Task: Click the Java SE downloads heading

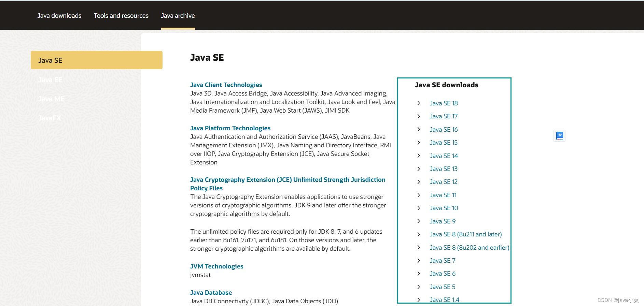Action: coord(447,85)
